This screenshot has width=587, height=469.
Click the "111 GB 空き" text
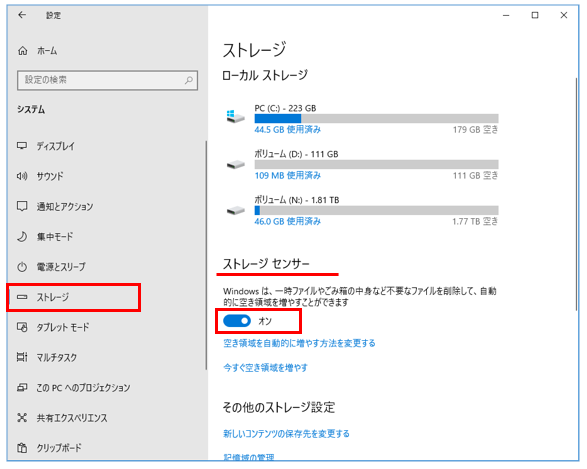pos(475,176)
